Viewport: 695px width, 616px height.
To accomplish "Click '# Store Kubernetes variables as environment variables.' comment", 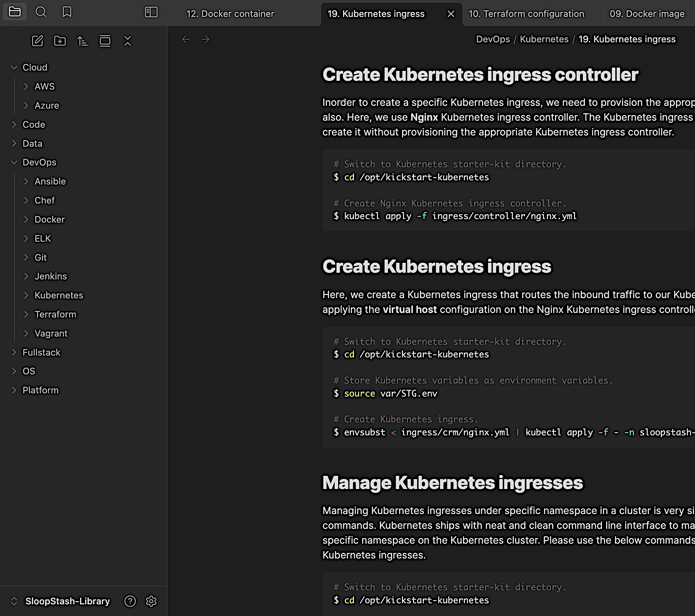I will pyautogui.click(x=473, y=380).
